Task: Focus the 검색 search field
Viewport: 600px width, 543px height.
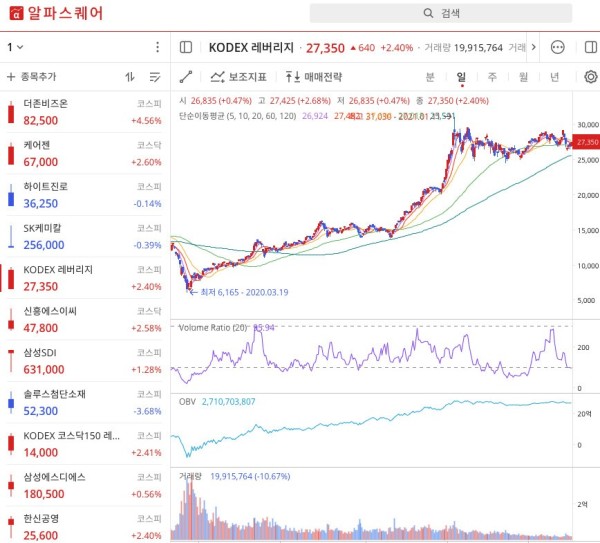Action: 441,13
